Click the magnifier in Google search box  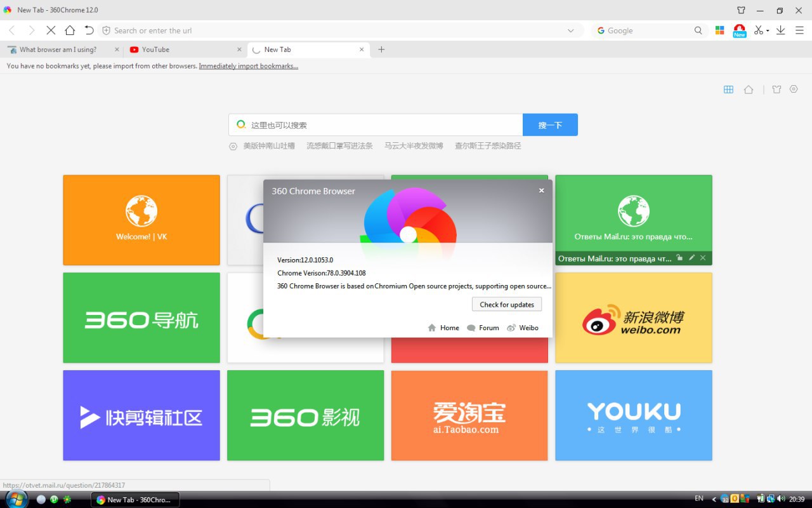pyautogui.click(x=698, y=30)
